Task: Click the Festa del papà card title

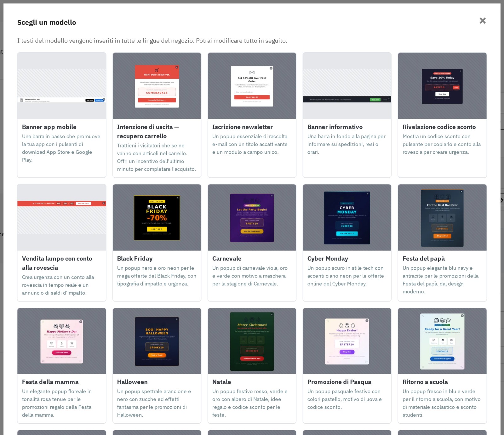Action: (x=424, y=259)
